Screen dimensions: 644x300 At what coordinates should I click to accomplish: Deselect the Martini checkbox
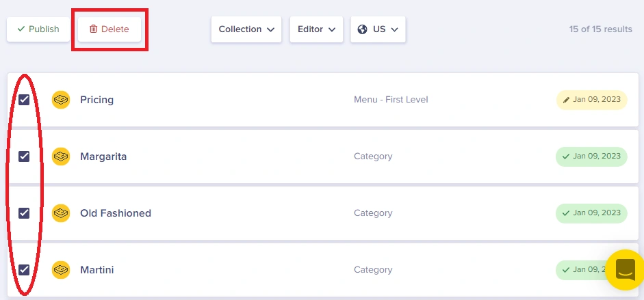tap(24, 270)
